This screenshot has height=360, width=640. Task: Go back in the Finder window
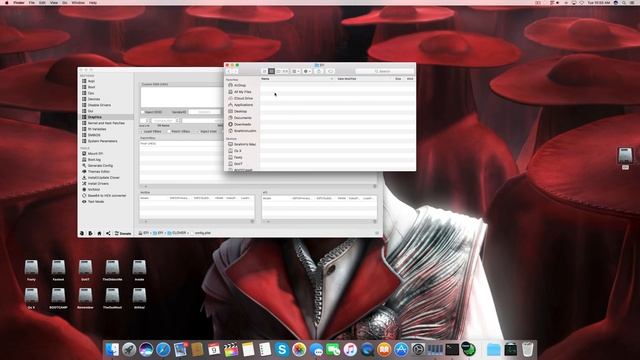229,71
